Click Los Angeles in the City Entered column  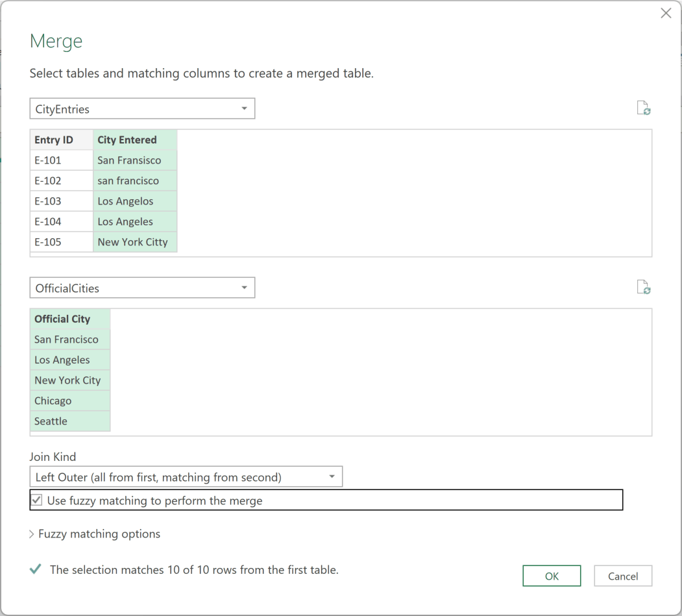pos(135,221)
